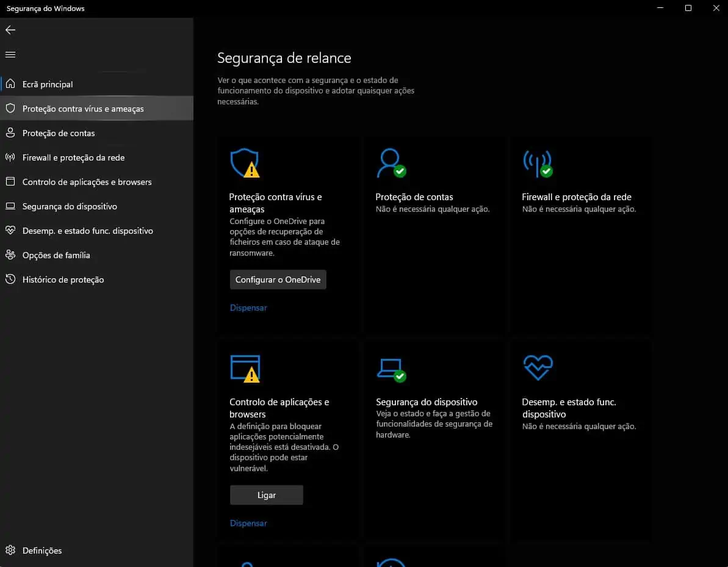Return to Ecrã principal from sidebar

tap(48, 84)
